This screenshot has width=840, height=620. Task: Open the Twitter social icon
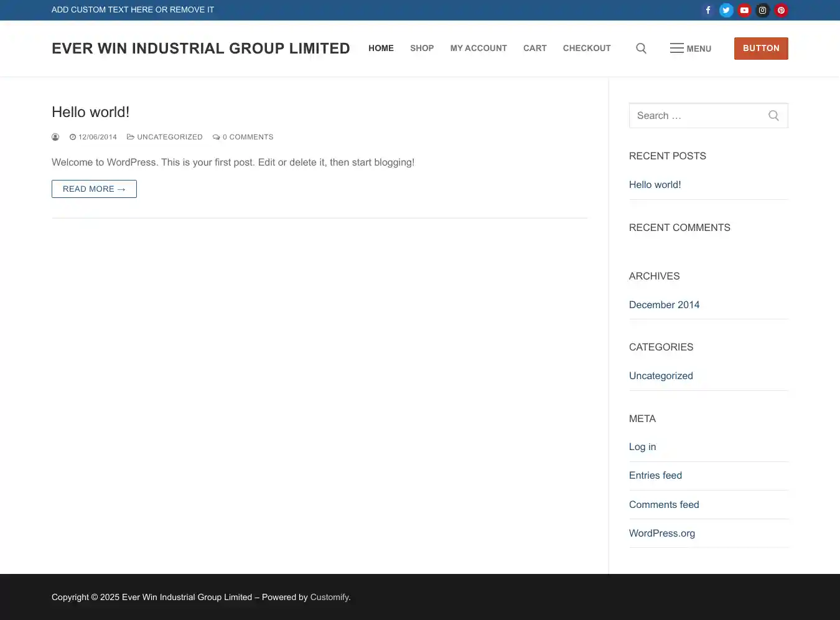click(x=726, y=10)
